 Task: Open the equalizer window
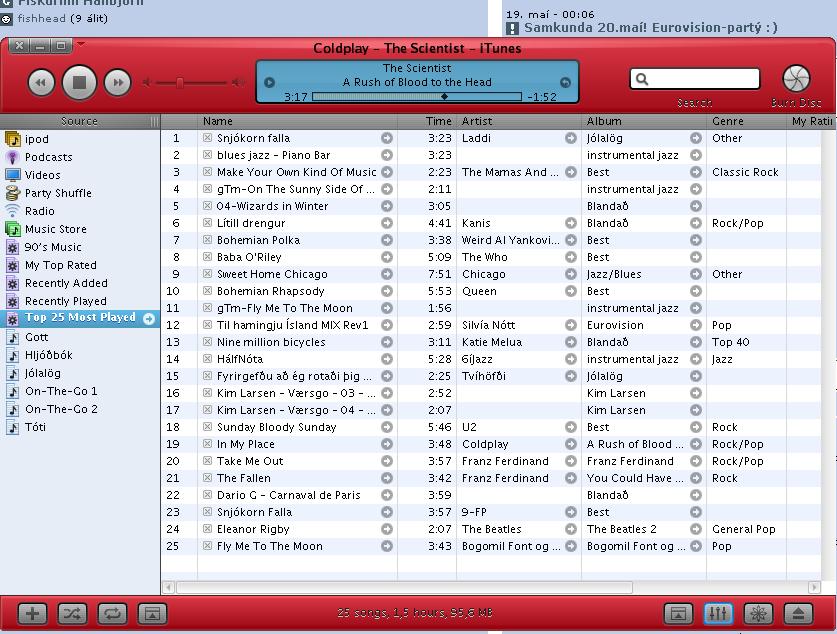(x=718, y=613)
